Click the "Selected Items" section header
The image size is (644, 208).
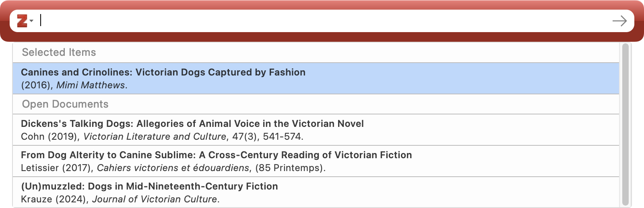(x=59, y=52)
